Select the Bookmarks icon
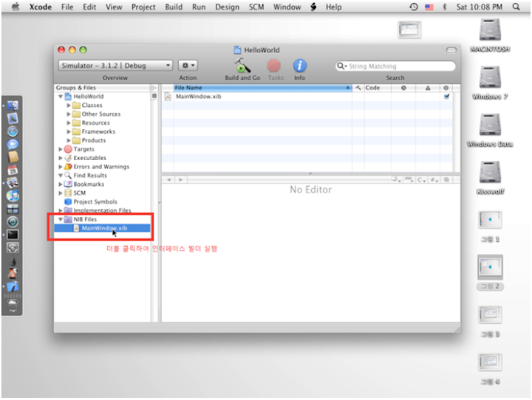 (68, 184)
